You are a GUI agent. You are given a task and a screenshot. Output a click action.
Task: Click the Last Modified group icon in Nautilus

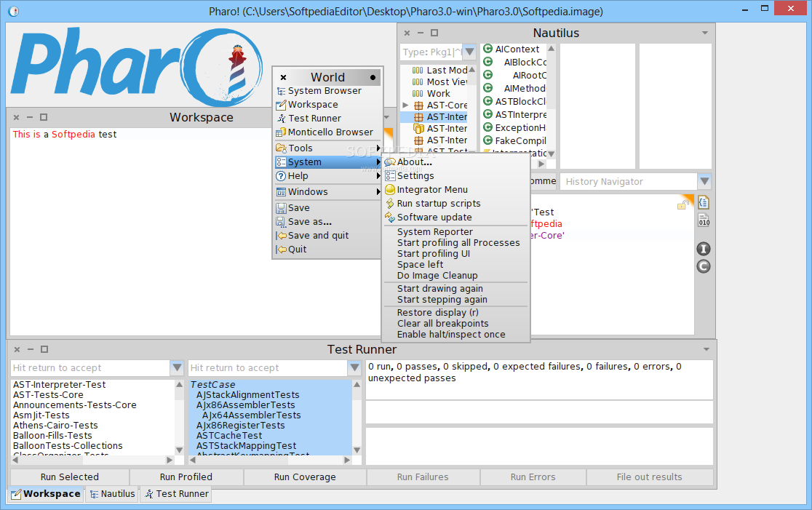click(418, 71)
